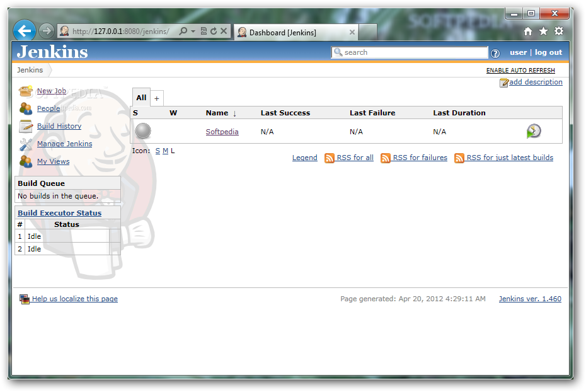This screenshot has height=392, width=586.
Task: Stop loading with address bar X
Action: (224, 31)
